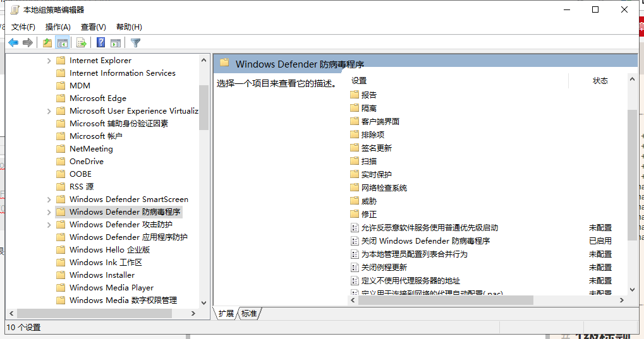Click the folder icon beside 报告
The width and height of the screenshot is (644, 339).
point(355,95)
